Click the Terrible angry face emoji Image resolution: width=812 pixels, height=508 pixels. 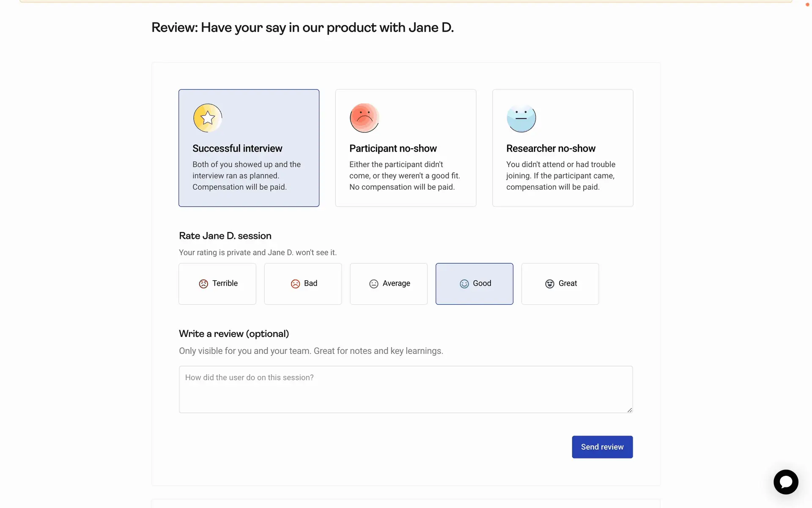tap(203, 284)
